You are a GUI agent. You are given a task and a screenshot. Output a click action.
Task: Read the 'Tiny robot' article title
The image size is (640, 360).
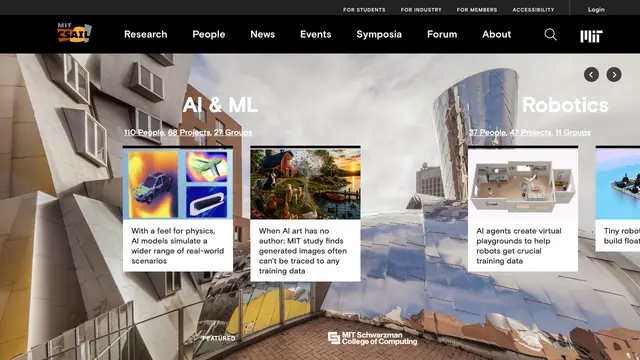pyautogui.click(x=622, y=236)
